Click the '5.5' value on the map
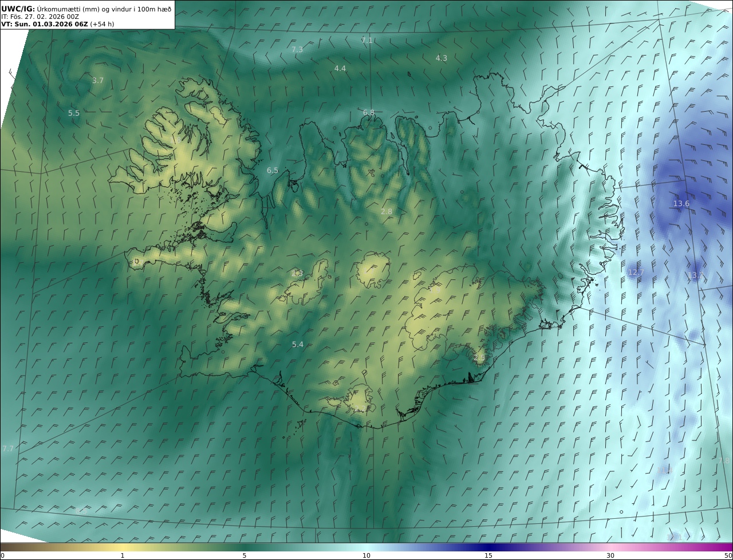This screenshot has height=560, width=733. pyautogui.click(x=74, y=113)
